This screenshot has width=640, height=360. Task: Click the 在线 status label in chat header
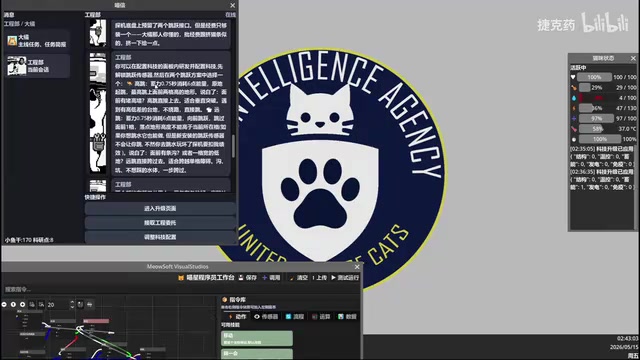point(231,15)
